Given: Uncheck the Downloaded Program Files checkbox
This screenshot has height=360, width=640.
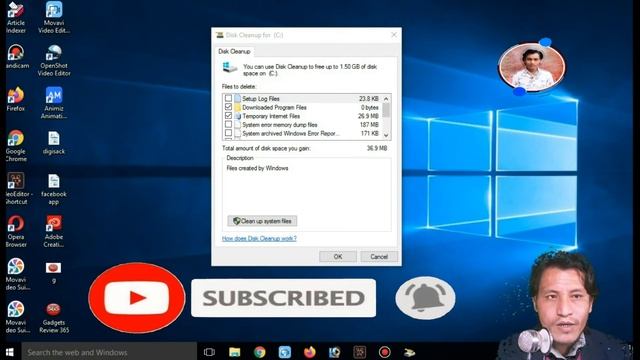Looking at the screenshot, I should click(228, 107).
